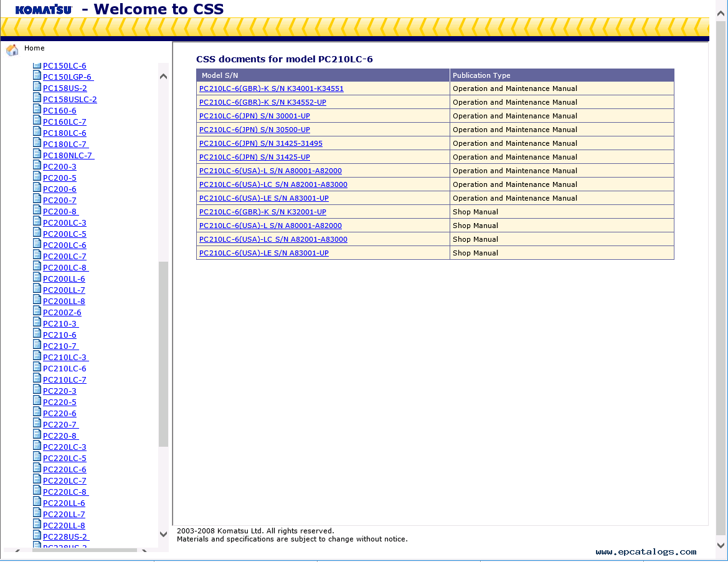Screen dimensions: 728x562
Task: Open PC210LC-6(USA)-LC S/N A82001-A83000 operation manual
Action: tap(273, 184)
